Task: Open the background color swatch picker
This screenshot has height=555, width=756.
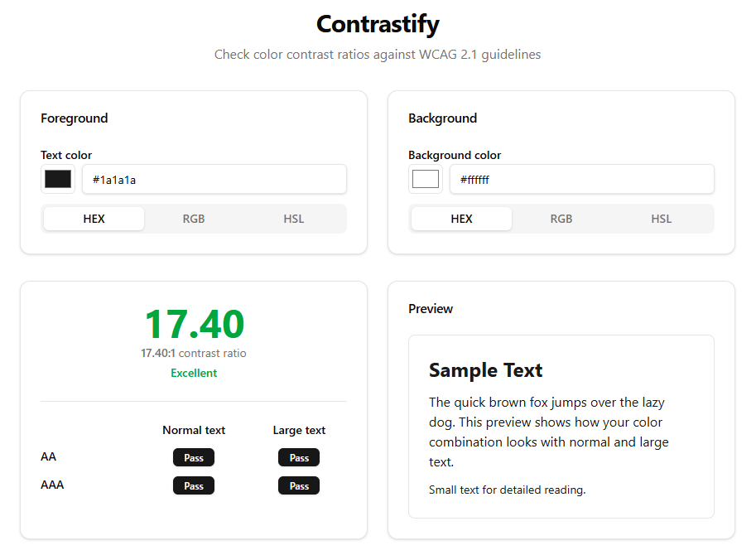Action: (x=426, y=179)
